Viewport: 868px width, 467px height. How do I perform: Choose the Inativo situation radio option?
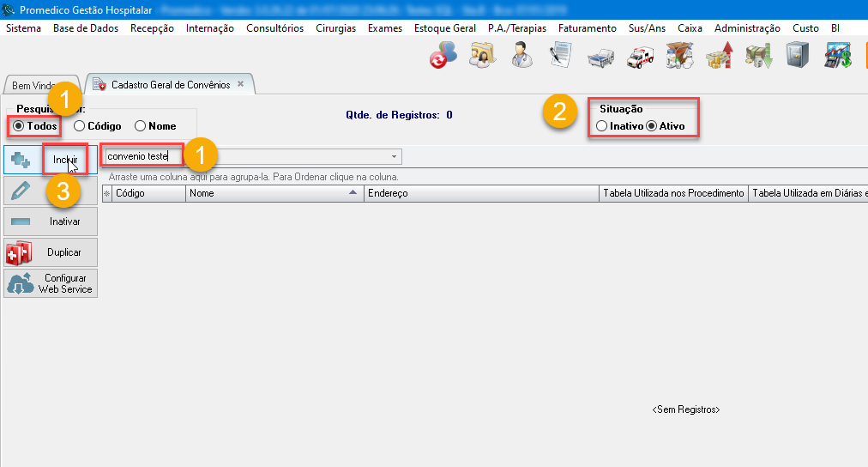click(602, 126)
